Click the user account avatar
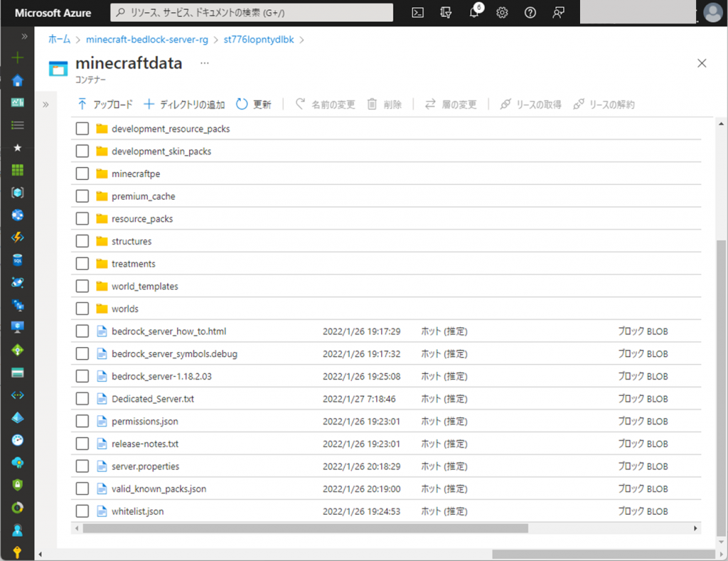 (712, 13)
